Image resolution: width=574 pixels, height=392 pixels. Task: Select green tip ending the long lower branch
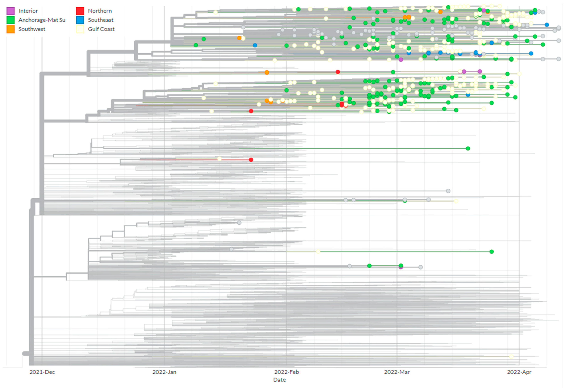pyautogui.click(x=491, y=252)
